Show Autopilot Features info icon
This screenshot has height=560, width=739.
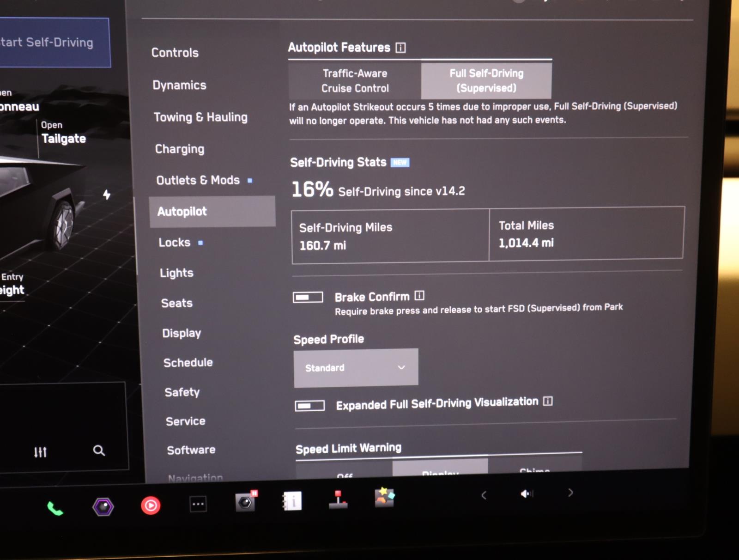[401, 48]
